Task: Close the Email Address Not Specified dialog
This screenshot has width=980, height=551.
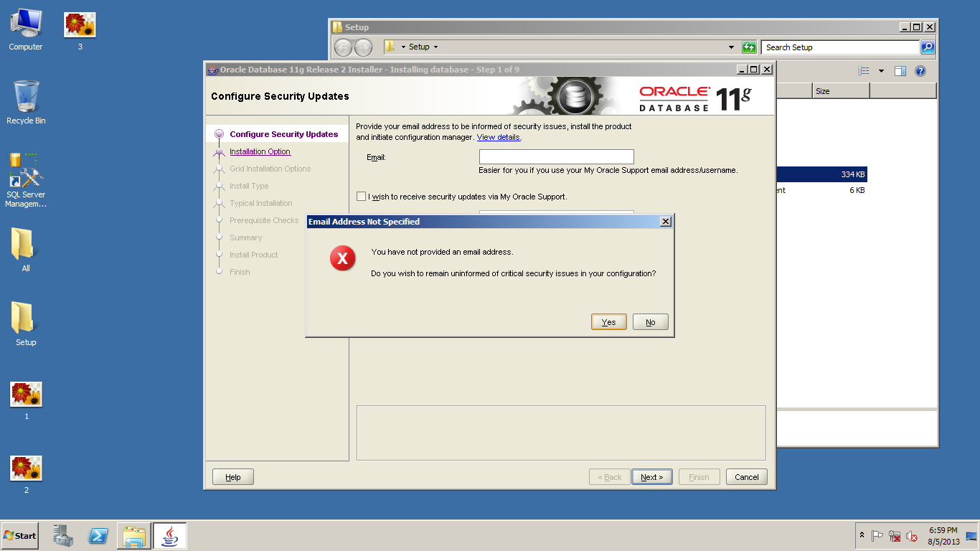Action: pos(665,222)
